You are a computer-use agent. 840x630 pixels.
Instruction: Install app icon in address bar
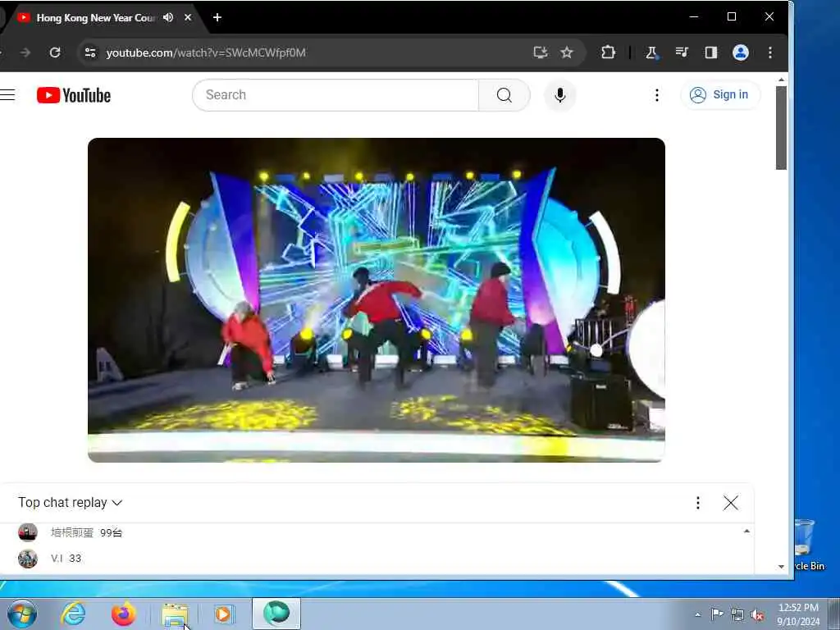coord(541,52)
